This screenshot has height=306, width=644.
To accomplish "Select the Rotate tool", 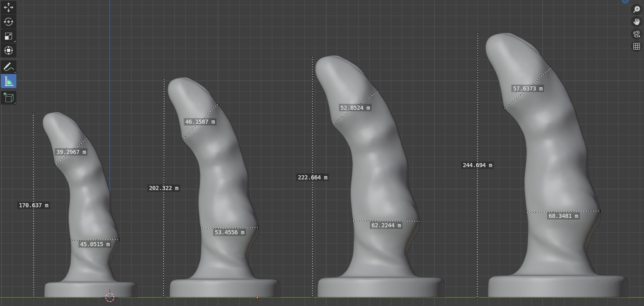I will point(9,22).
